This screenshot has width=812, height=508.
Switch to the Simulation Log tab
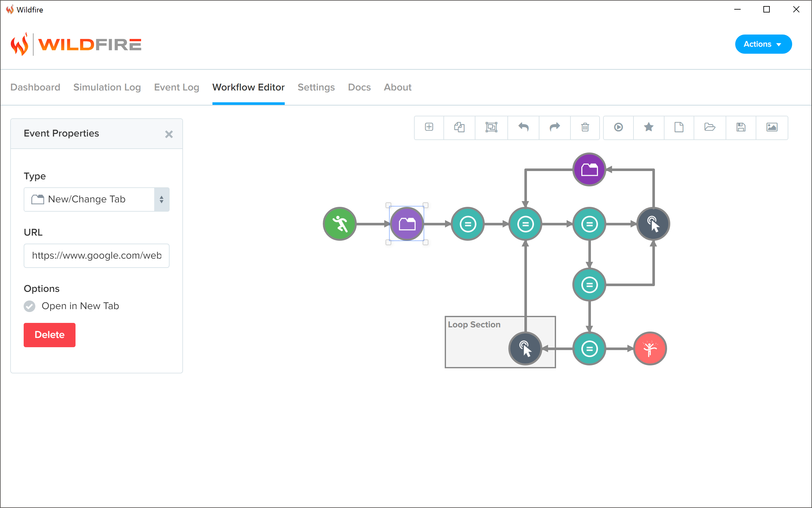[107, 87]
